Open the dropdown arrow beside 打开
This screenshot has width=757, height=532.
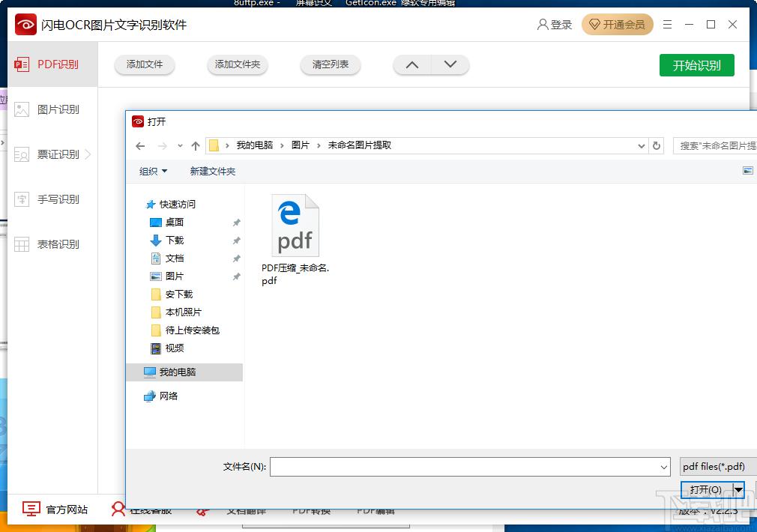738,489
